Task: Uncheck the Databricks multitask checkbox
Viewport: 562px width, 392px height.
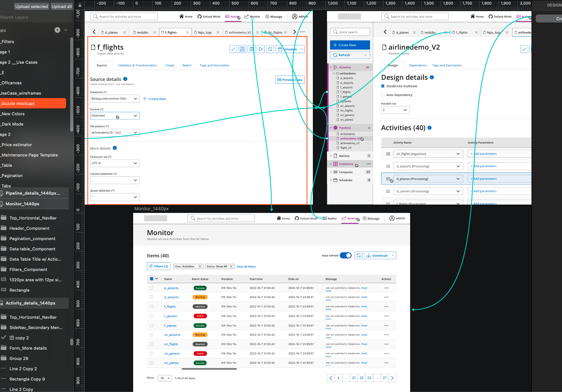Action: pyautogui.click(x=383, y=86)
